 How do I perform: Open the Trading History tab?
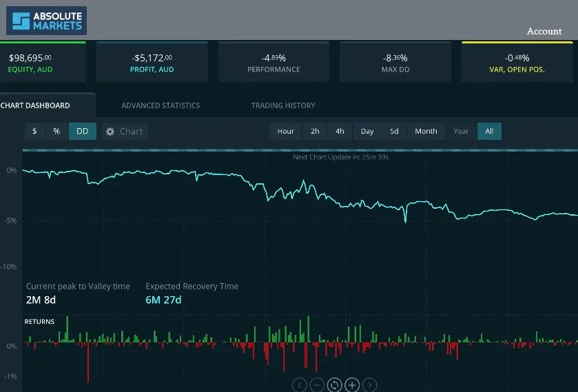click(x=283, y=105)
